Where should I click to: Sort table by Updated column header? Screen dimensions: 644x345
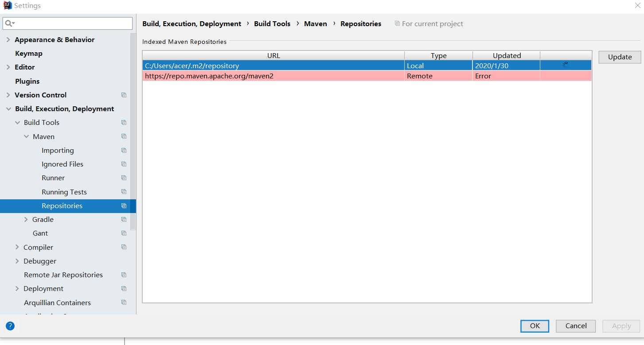pyautogui.click(x=507, y=56)
